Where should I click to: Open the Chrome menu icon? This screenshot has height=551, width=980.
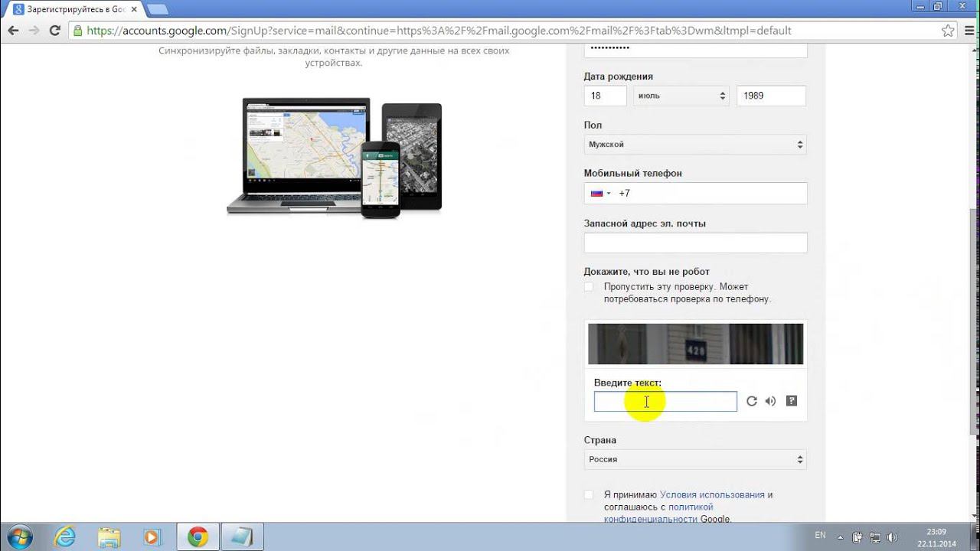(x=968, y=31)
